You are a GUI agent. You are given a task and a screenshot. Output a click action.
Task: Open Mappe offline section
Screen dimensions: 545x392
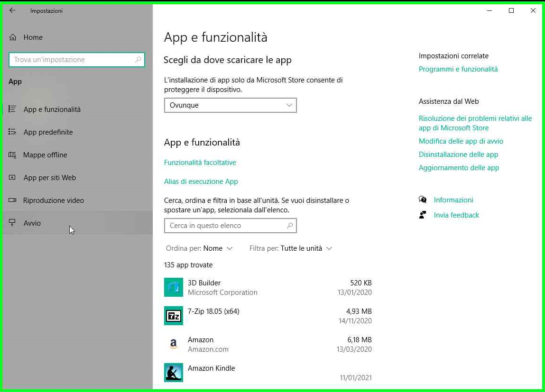(77, 155)
